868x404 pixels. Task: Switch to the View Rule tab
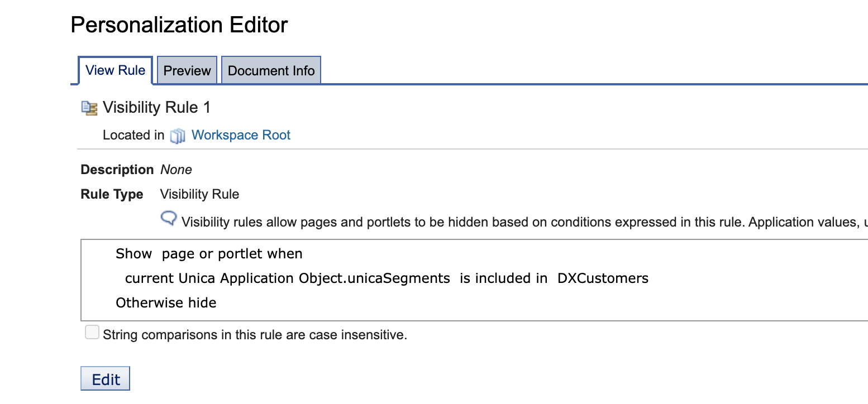pyautogui.click(x=115, y=70)
